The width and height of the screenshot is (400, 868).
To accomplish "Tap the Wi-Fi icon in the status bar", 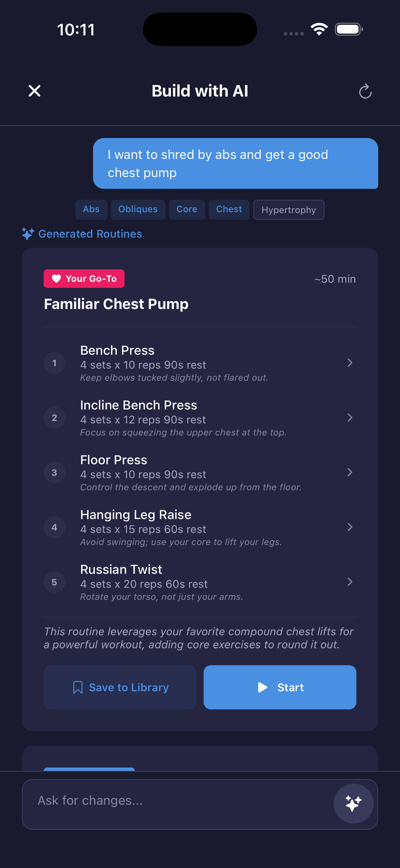I will tap(319, 29).
